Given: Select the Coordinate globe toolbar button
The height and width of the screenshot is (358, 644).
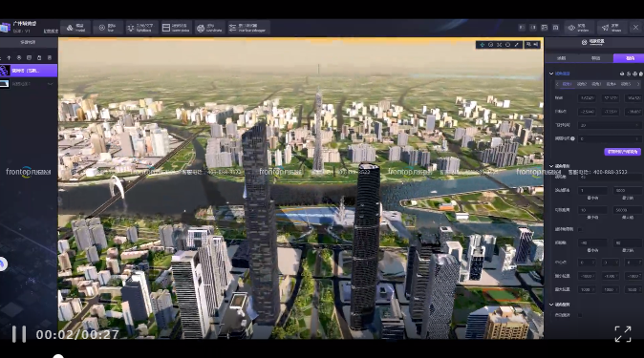Looking at the screenshot, I should [x=209, y=28].
